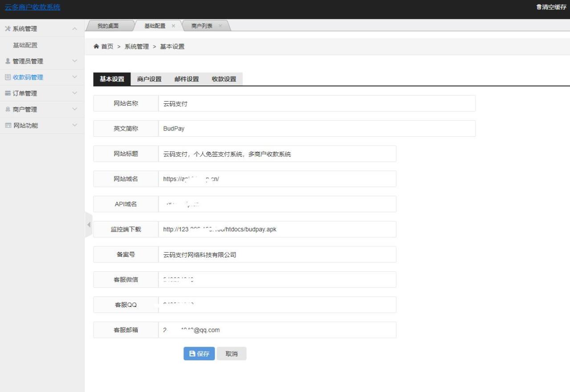Click the 保存 save button
Image resolution: width=570 pixels, height=392 pixels.
coord(199,354)
